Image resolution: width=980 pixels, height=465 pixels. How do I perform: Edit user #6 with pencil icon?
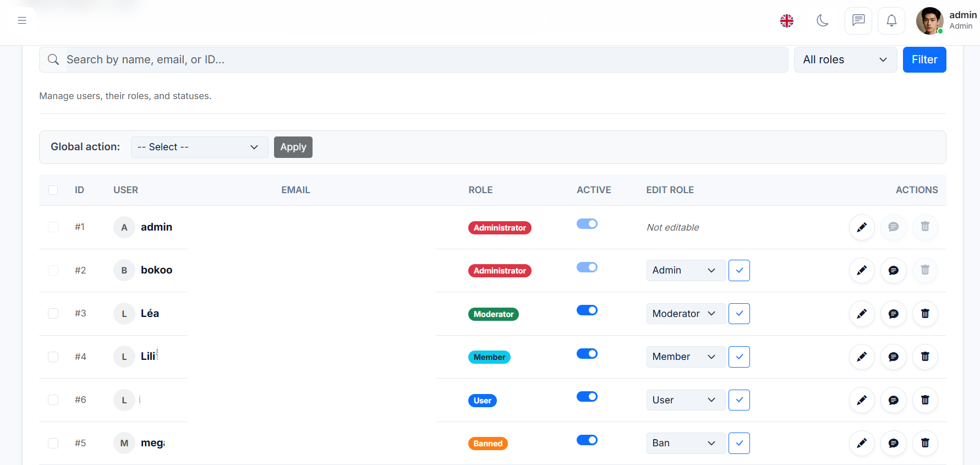(x=862, y=400)
